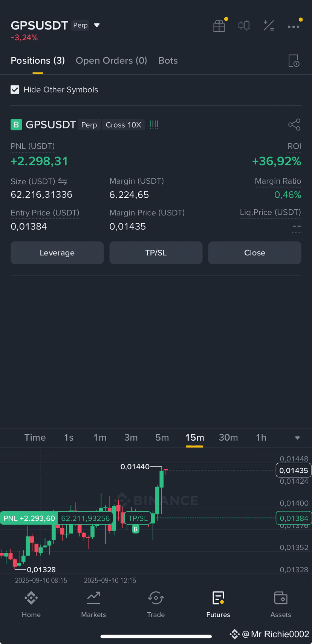
Task: Go to the Trade tab
Action: pos(156,604)
